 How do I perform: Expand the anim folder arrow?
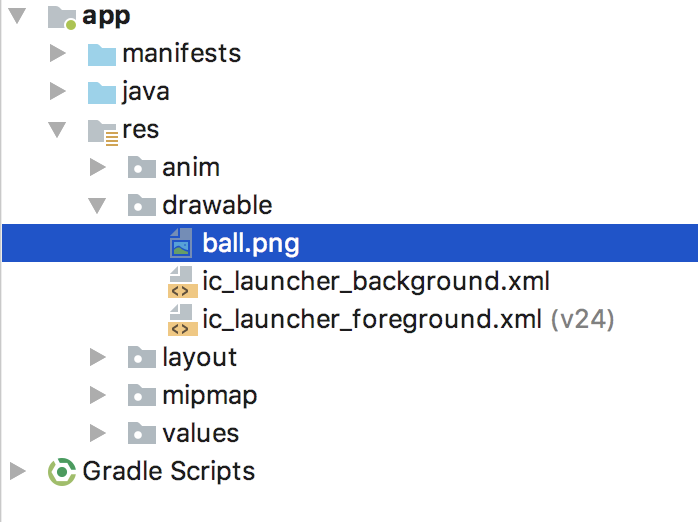(97, 167)
